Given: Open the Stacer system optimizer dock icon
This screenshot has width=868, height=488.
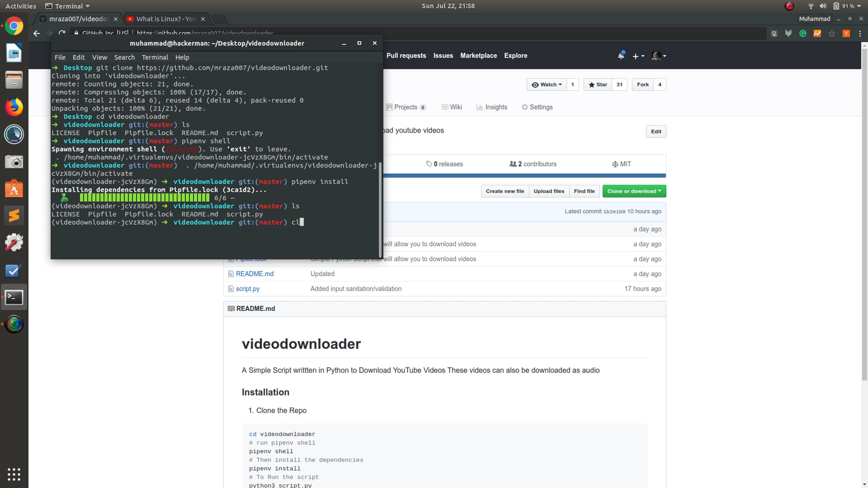Looking at the screenshot, I should click(x=14, y=134).
